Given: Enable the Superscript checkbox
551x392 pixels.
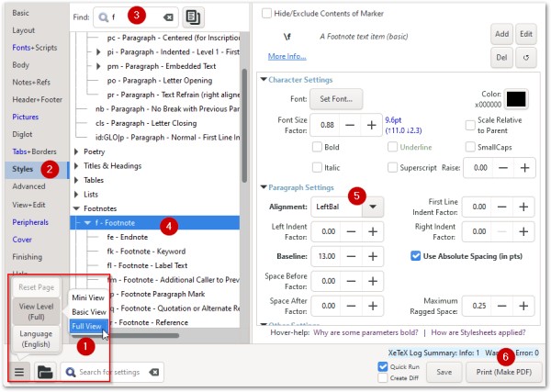Looking at the screenshot, I should click(392, 168).
